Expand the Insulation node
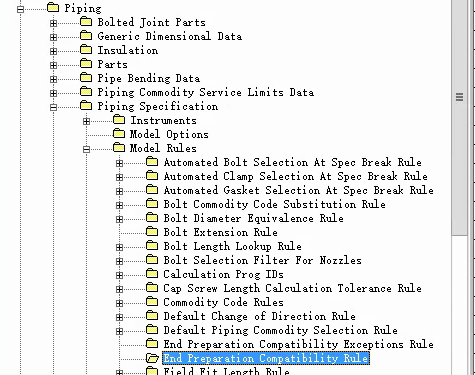The image size is (475, 375). coord(53,51)
